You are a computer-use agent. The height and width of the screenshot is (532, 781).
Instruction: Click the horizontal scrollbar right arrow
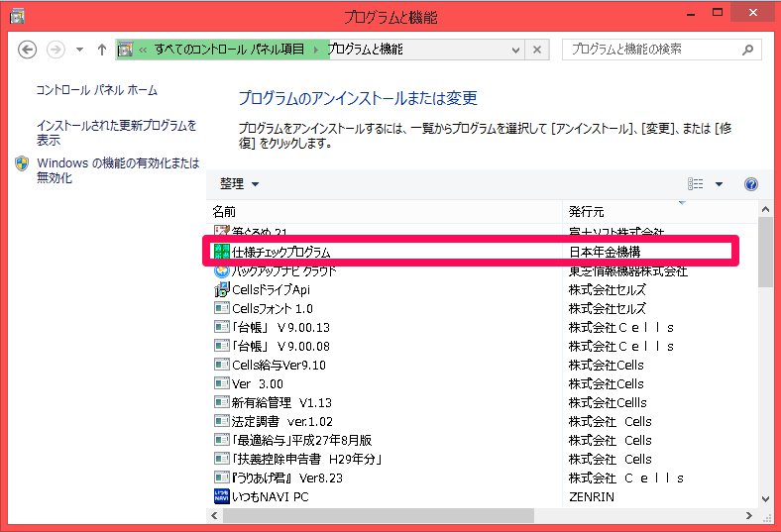click(749, 516)
